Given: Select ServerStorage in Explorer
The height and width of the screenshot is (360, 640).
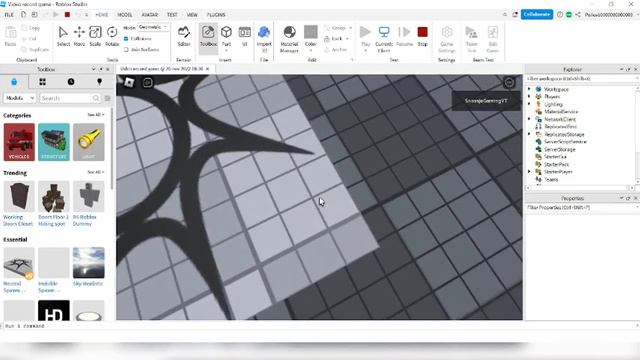Looking at the screenshot, I should 560,149.
